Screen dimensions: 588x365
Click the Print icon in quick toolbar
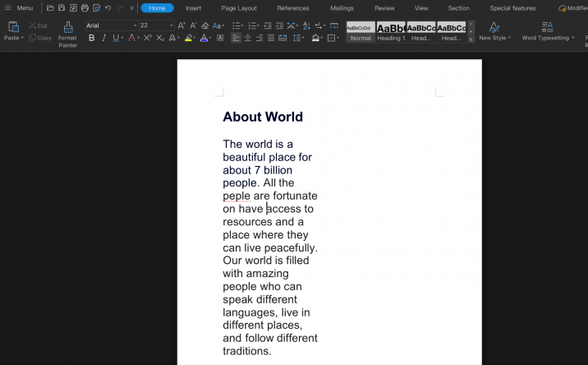click(85, 8)
